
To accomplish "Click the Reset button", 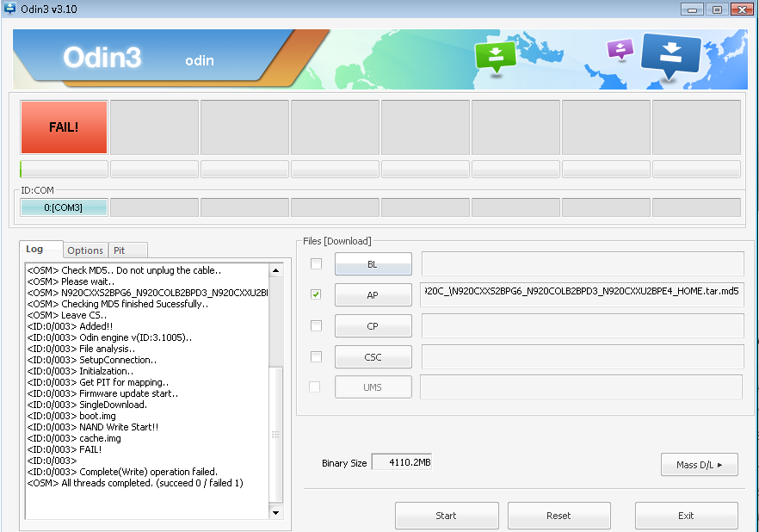I will point(558,516).
